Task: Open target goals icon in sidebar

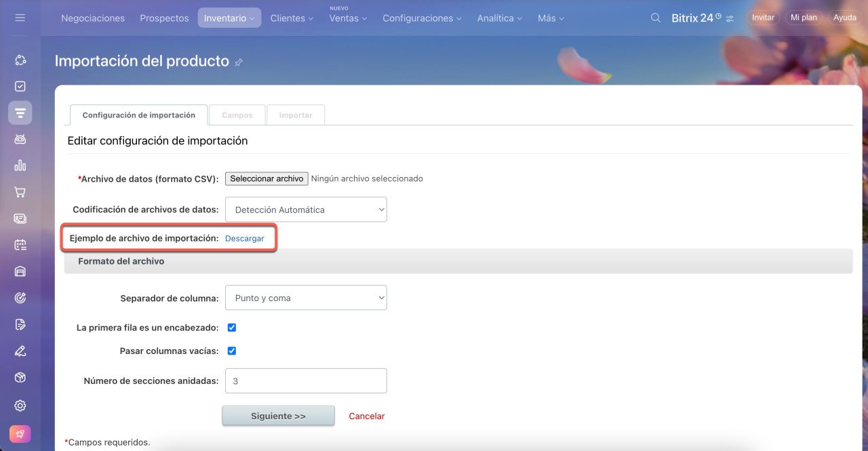Action: (20, 298)
